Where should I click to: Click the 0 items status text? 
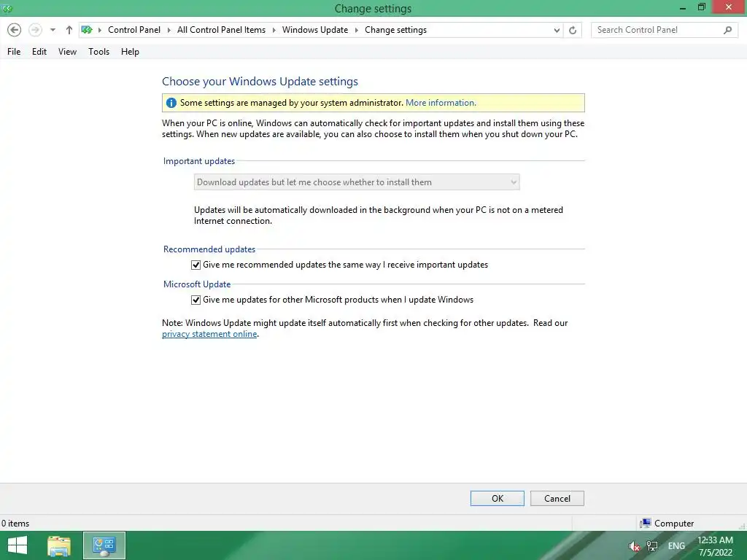click(15, 524)
